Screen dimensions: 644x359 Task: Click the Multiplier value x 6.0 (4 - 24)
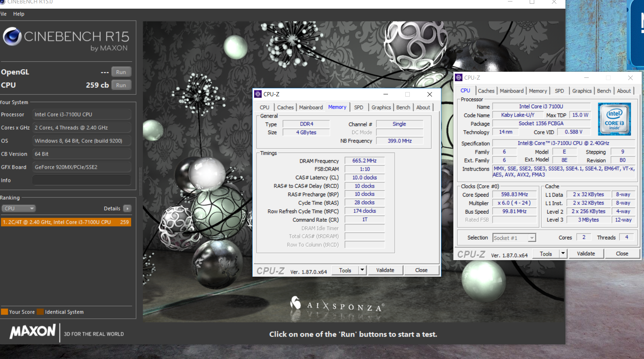pos(514,203)
